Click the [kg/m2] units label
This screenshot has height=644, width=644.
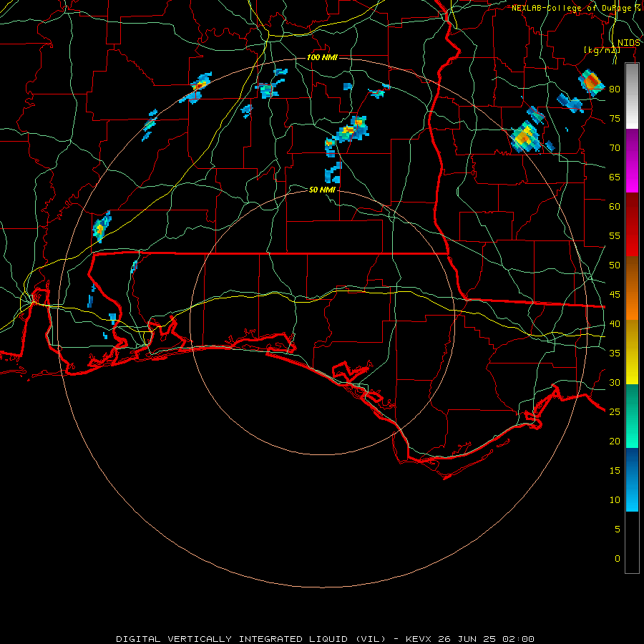(x=602, y=50)
